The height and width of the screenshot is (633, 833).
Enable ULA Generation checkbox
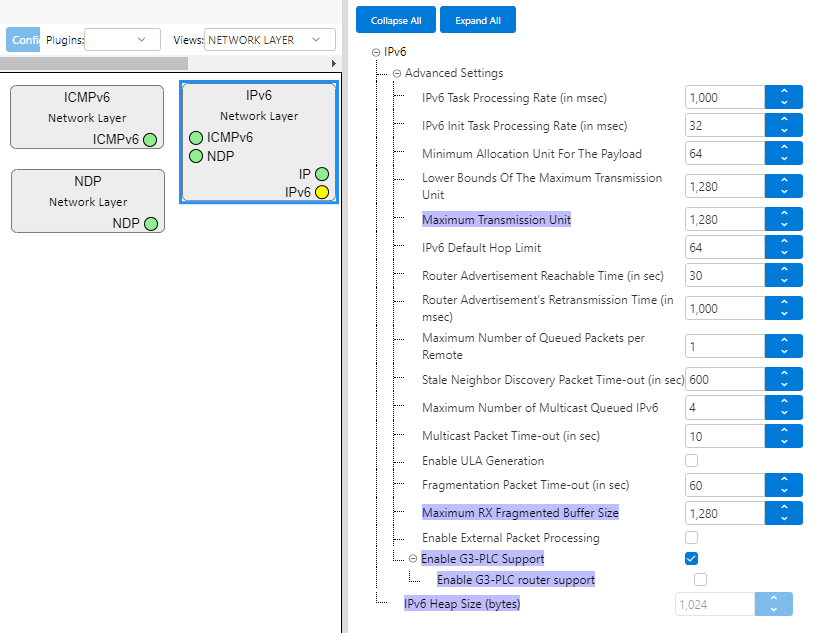coord(691,461)
